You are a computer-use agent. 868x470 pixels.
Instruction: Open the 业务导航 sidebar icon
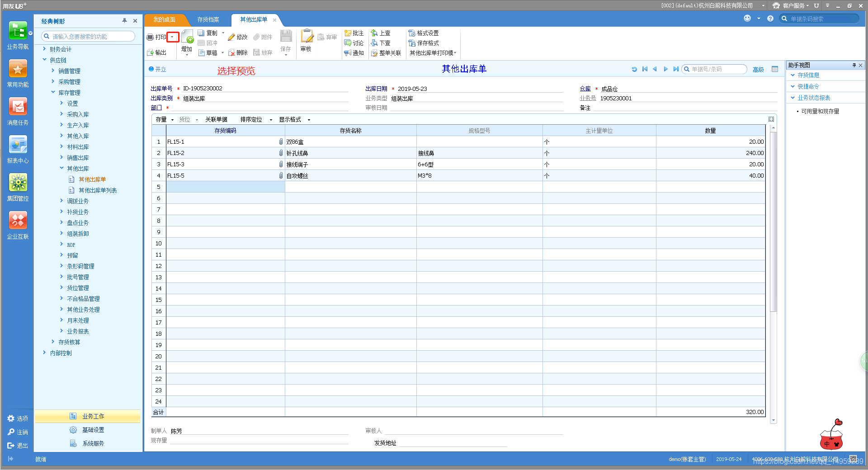point(18,32)
